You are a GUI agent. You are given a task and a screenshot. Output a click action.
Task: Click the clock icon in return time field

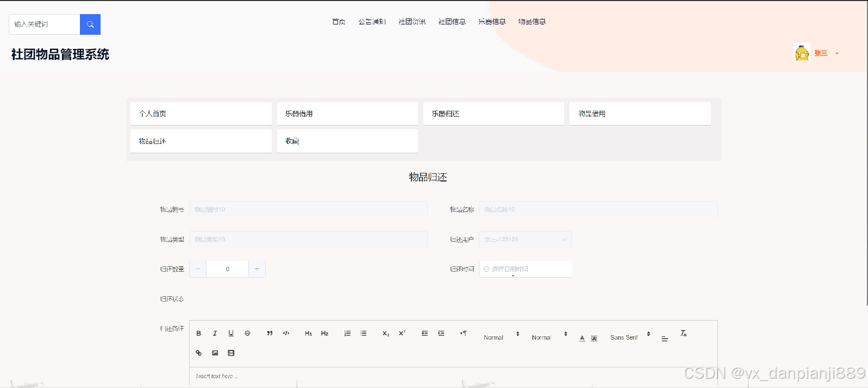click(x=486, y=269)
